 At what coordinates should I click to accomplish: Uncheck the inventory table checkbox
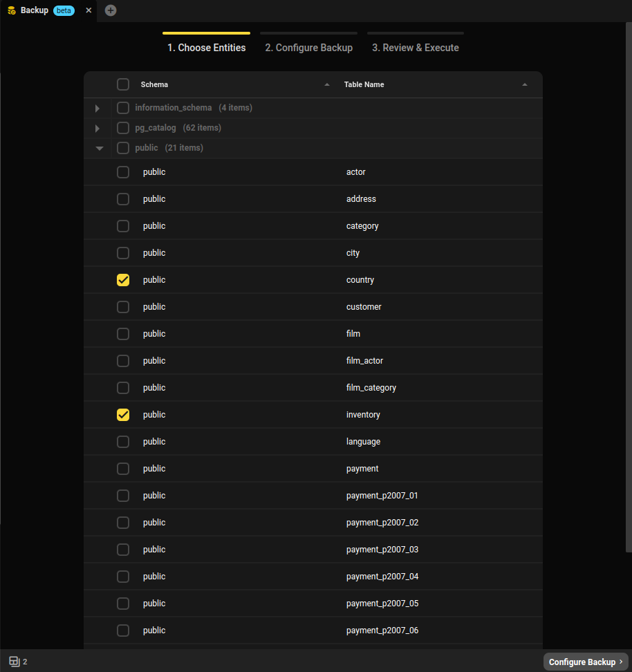coord(122,414)
